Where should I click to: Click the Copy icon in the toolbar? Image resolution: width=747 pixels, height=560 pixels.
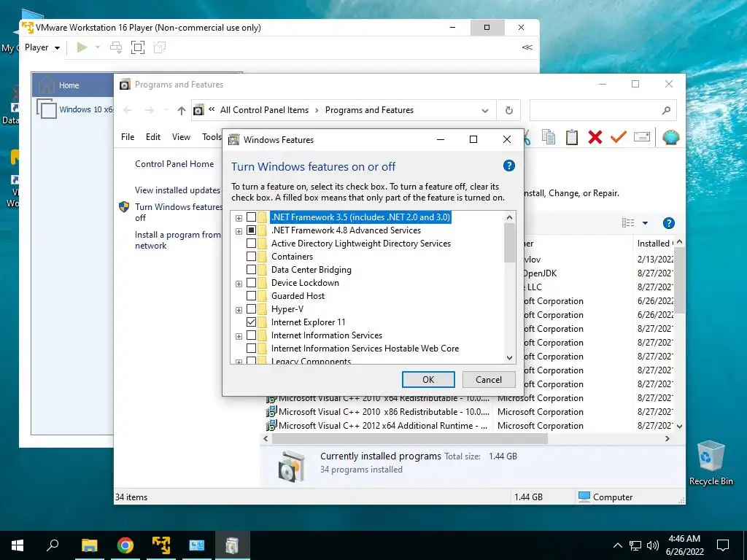(549, 137)
